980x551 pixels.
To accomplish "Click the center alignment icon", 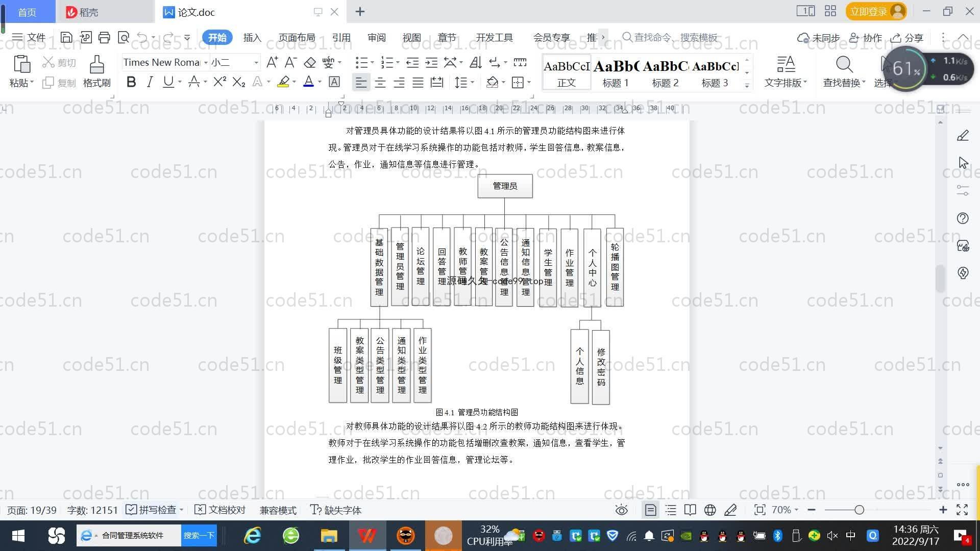I will [x=380, y=82].
